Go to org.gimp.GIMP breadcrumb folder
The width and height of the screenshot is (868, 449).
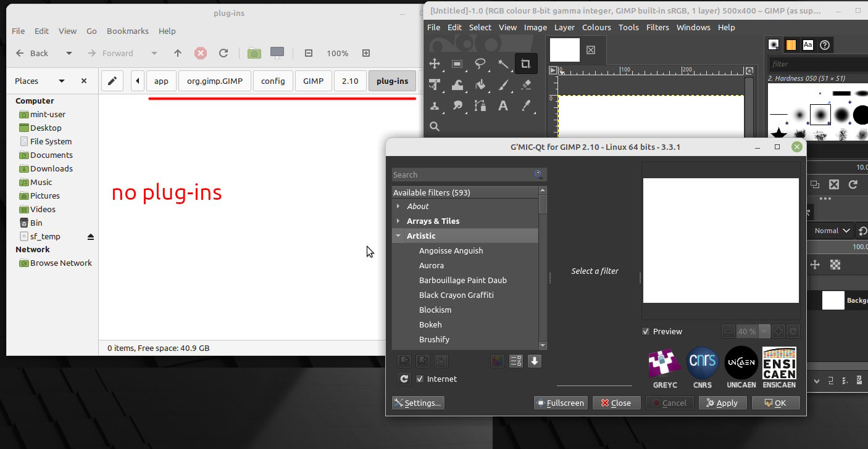click(215, 81)
